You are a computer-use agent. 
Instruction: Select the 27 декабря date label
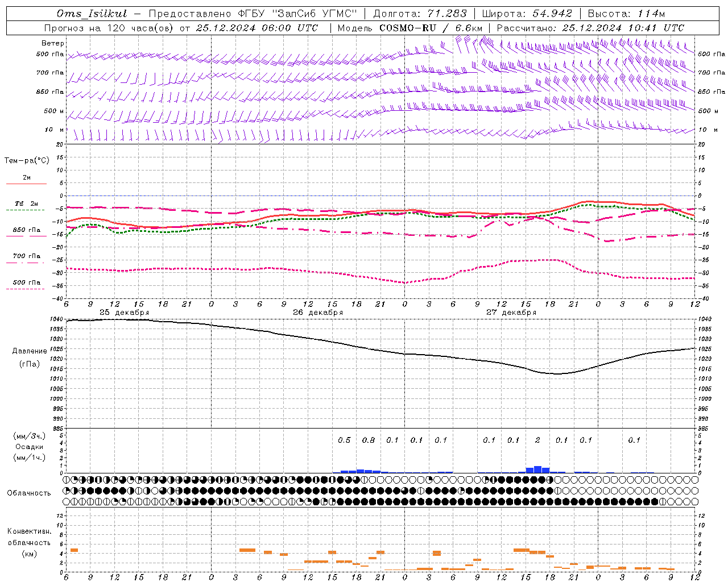pos(511,313)
